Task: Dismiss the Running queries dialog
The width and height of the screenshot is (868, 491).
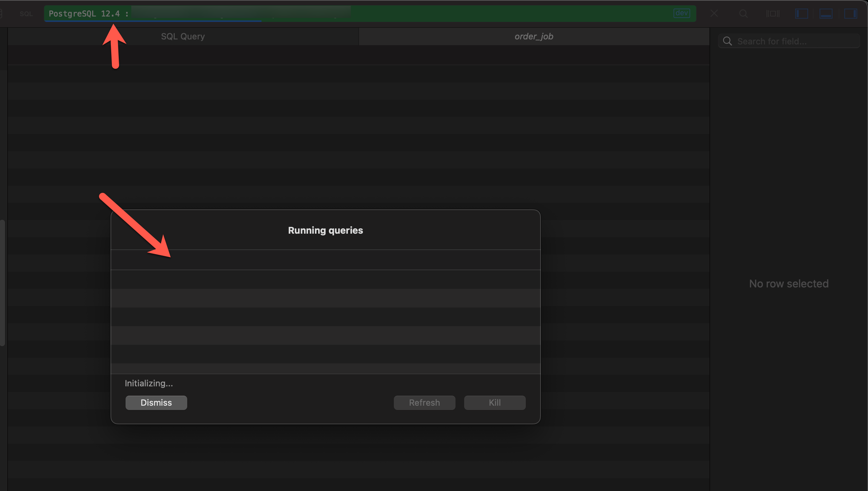Action: coord(156,402)
